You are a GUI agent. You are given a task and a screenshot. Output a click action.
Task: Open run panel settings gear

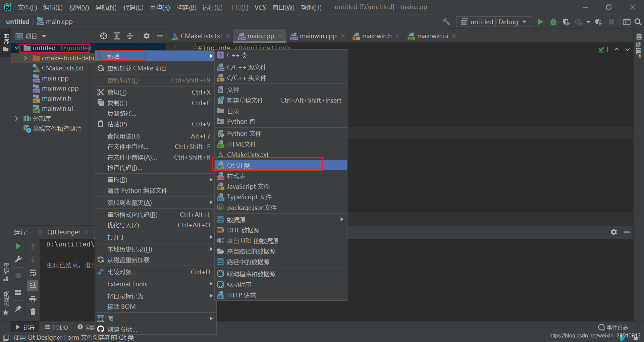click(x=614, y=232)
